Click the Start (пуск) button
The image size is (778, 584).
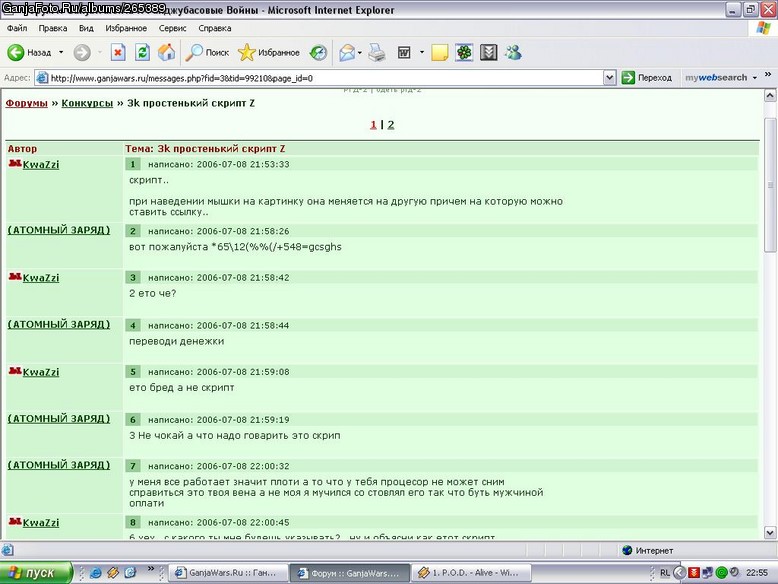pyautogui.click(x=36, y=573)
